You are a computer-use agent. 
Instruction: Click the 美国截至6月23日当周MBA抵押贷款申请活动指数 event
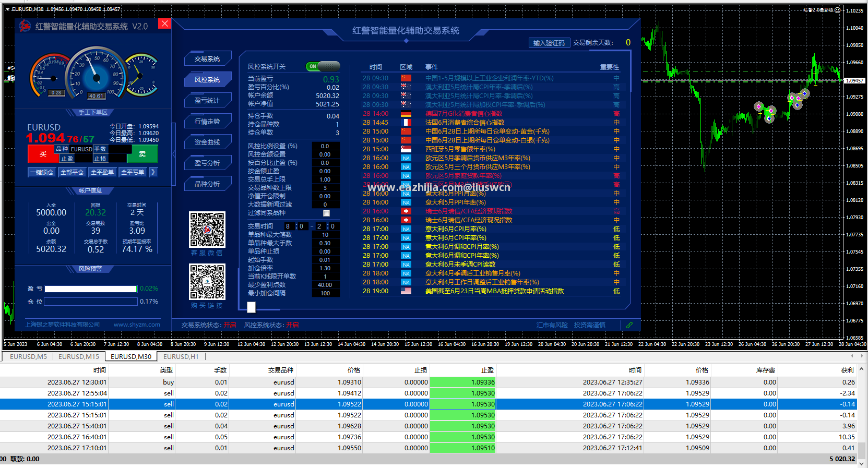[494, 291]
